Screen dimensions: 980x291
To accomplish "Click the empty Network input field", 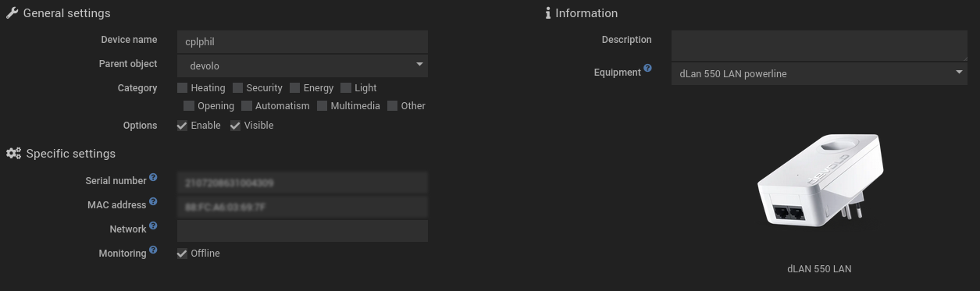I will pyautogui.click(x=302, y=231).
